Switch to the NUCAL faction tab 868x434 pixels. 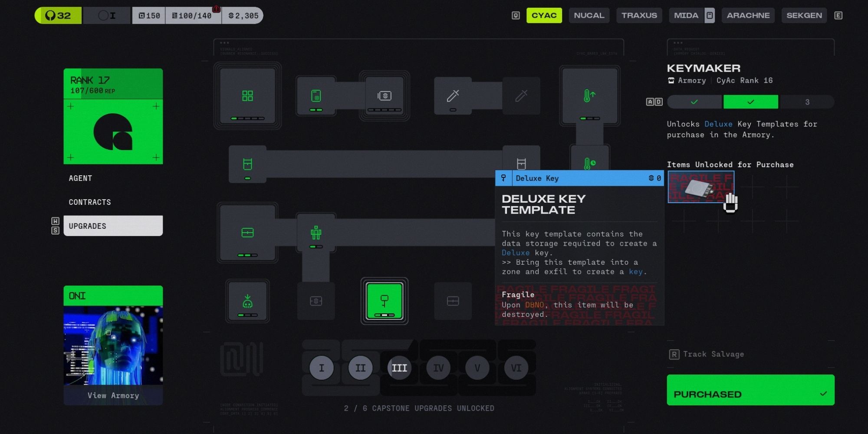pos(589,16)
